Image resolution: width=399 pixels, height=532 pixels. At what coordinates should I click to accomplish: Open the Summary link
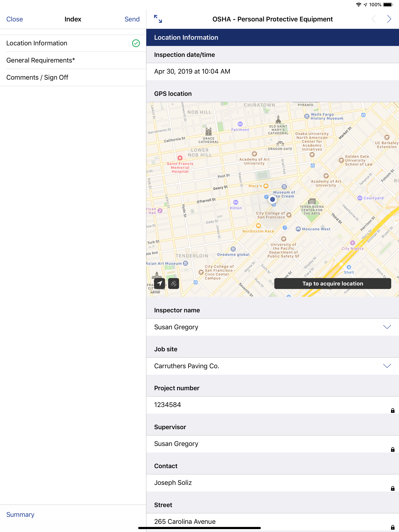coord(20,515)
